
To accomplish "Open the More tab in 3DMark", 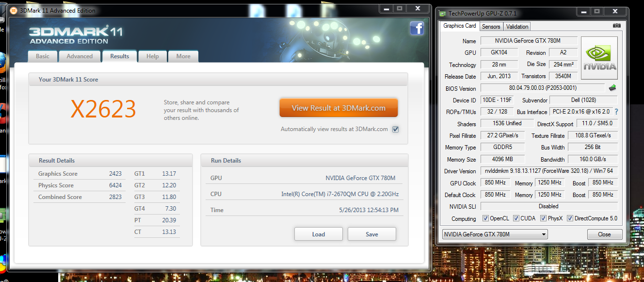I will [183, 56].
